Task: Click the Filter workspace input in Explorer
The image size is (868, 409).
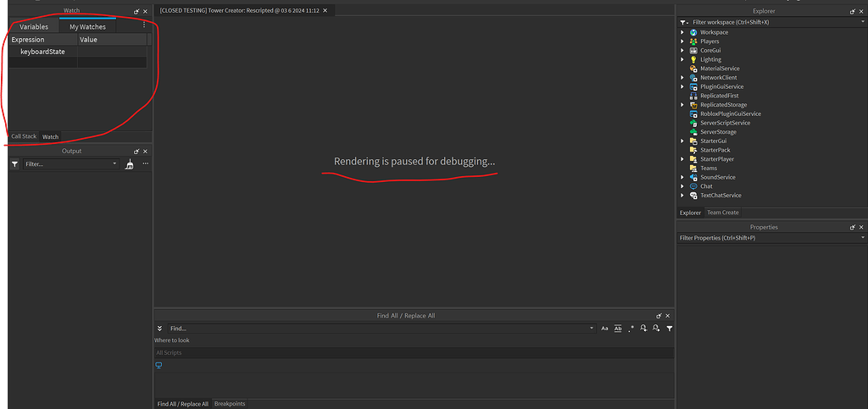Action: 774,22
